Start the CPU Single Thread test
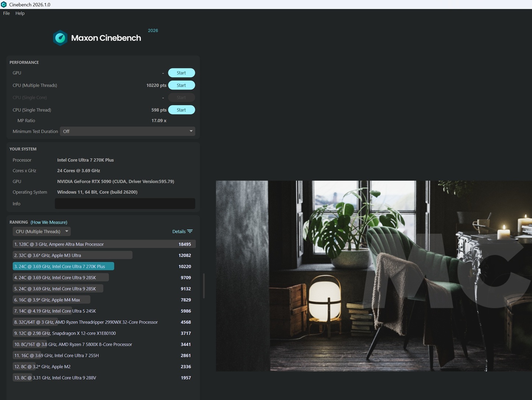Image resolution: width=532 pixels, height=400 pixels. pos(181,110)
